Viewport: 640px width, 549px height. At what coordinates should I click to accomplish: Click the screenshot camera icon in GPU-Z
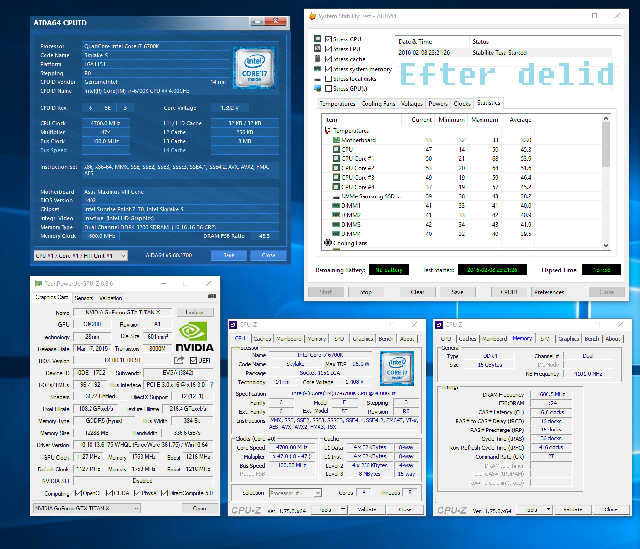click(x=212, y=296)
